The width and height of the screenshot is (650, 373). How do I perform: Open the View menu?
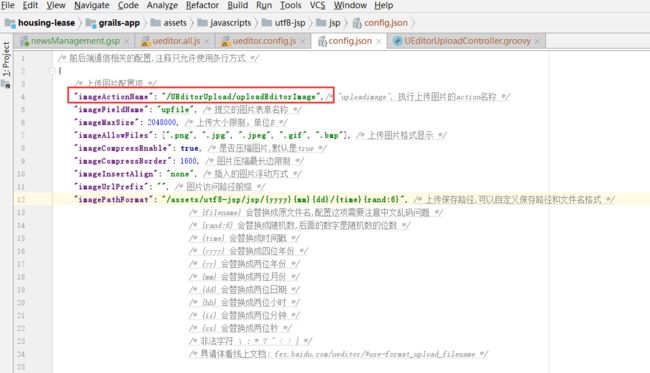[x=56, y=5]
